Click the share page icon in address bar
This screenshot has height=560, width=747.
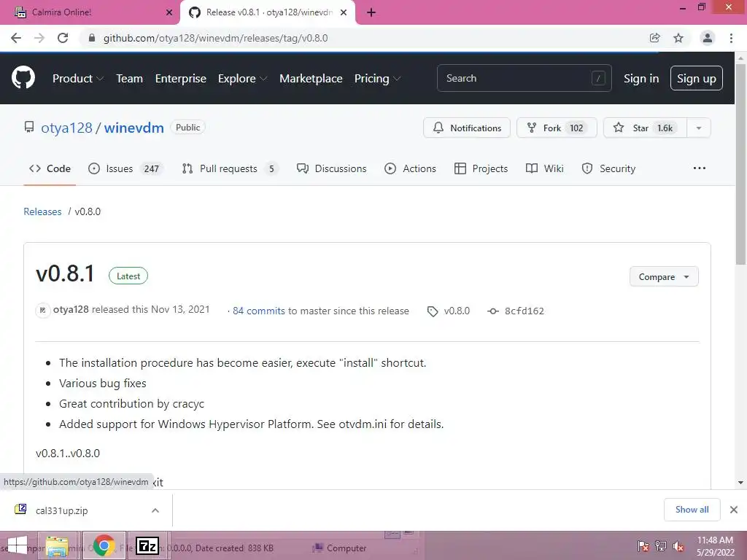point(654,38)
